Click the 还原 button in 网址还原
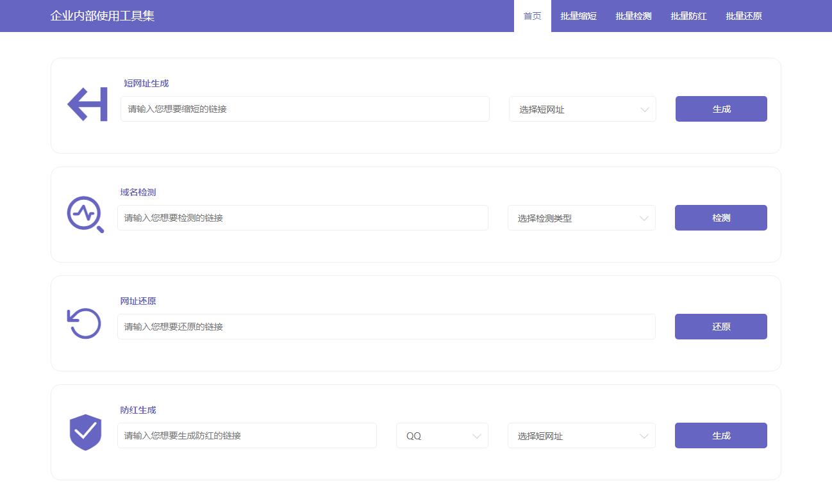 (x=720, y=327)
